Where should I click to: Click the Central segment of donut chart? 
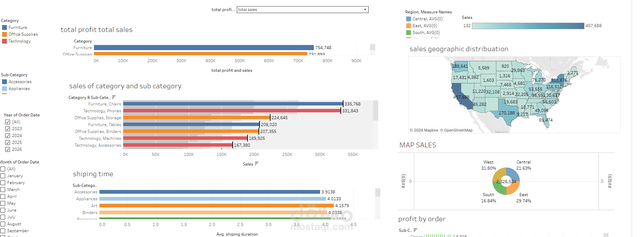coord(514,174)
